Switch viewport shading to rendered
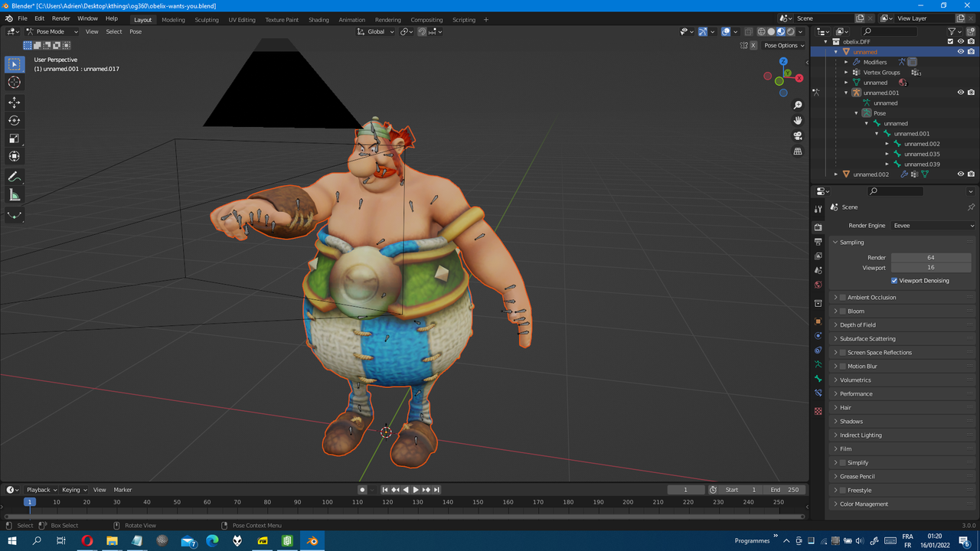 pyautogui.click(x=791, y=32)
